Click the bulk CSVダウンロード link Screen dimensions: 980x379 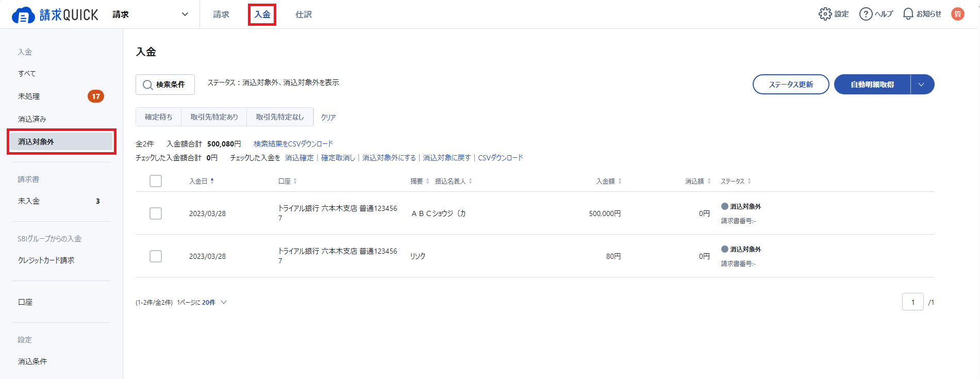[501, 158]
